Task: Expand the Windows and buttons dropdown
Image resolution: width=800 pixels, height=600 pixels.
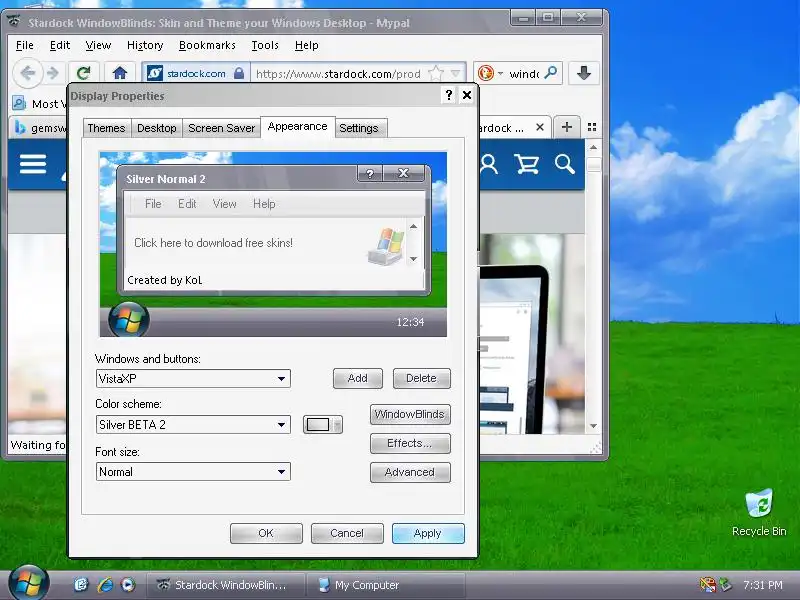Action: click(281, 379)
